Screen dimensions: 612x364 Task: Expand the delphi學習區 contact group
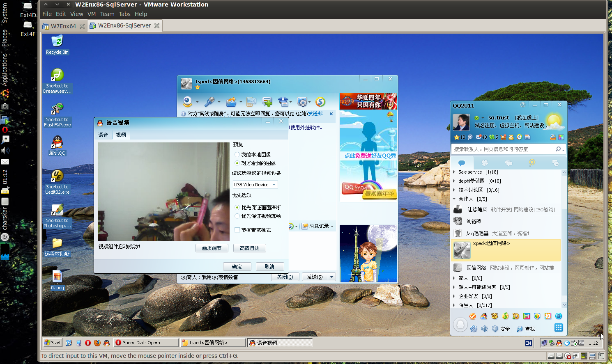click(454, 181)
